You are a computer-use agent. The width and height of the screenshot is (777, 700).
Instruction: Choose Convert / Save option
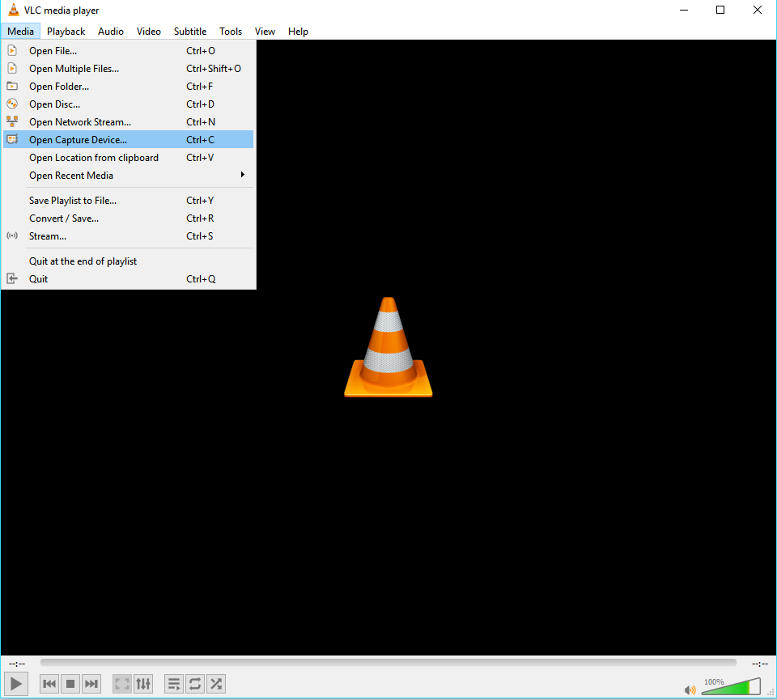(64, 218)
